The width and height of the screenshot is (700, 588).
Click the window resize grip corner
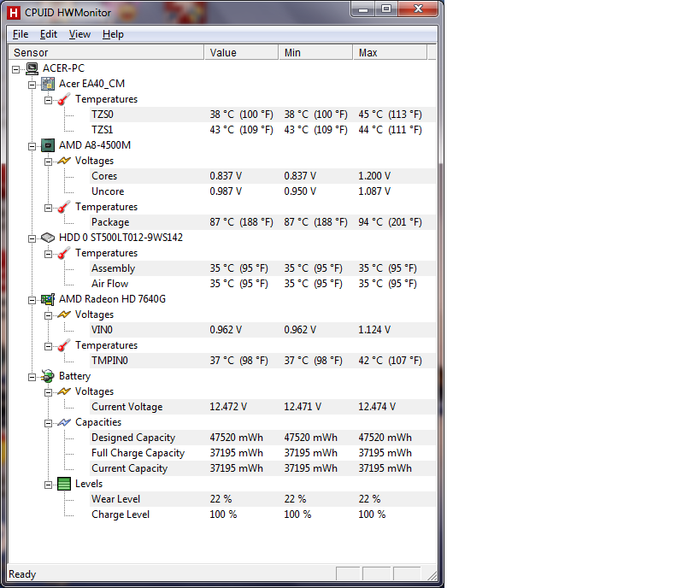click(432, 575)
